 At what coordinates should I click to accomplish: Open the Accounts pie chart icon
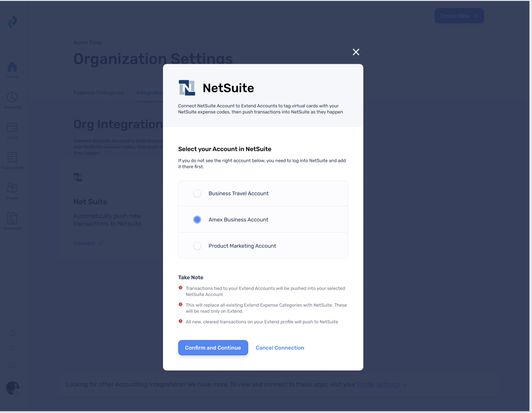click(x=12, y=97)
